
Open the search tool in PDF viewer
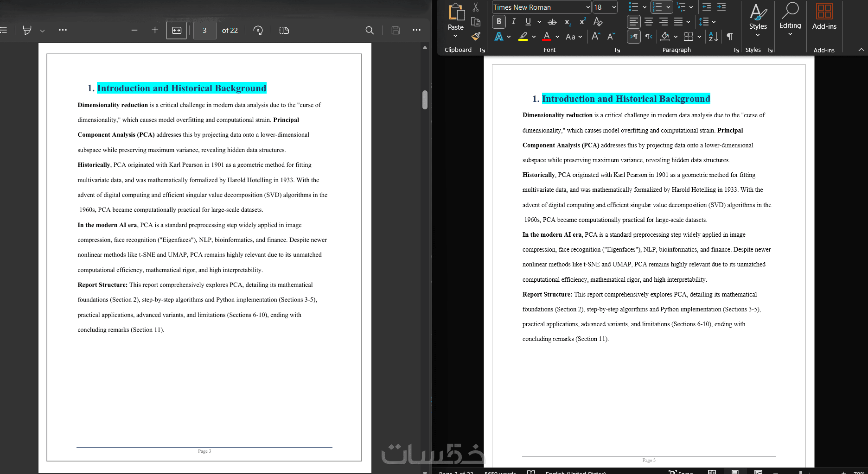[370, 30]
